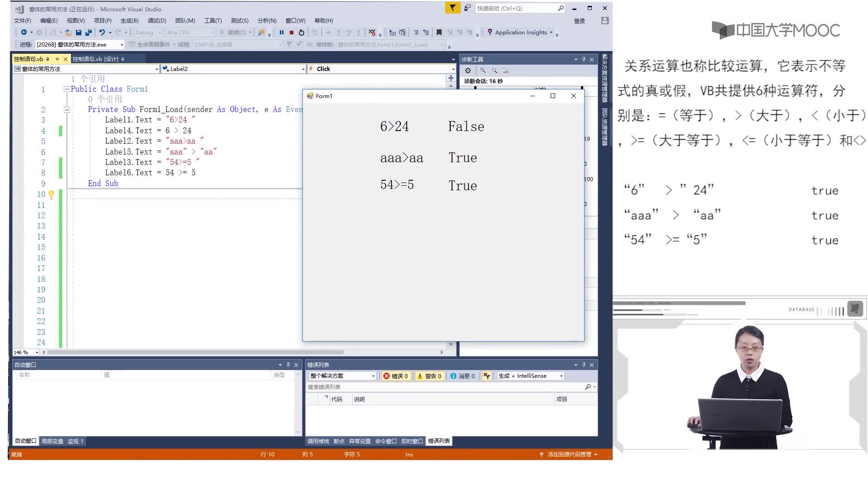Click the diagnostic tools settings gear icon

coord(468,71)
